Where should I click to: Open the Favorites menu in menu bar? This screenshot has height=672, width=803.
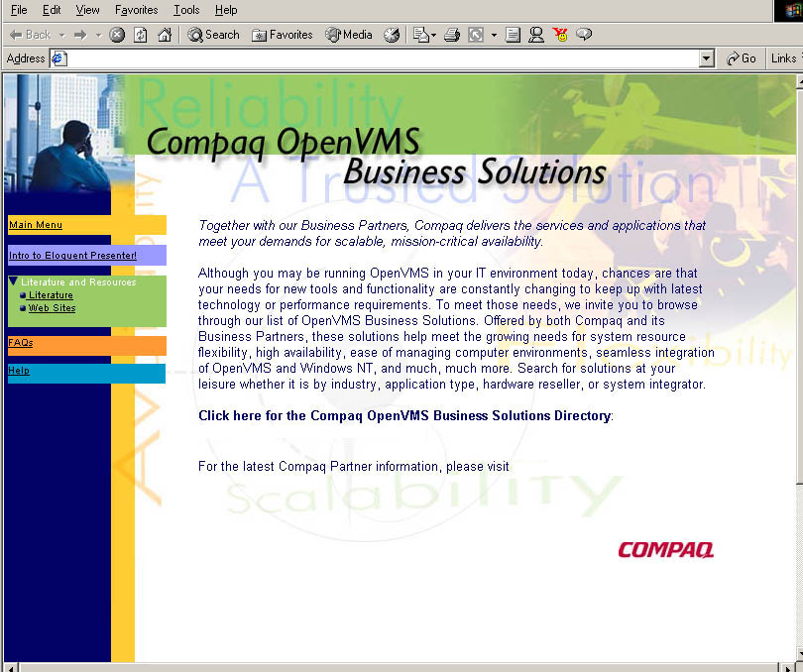136,10
